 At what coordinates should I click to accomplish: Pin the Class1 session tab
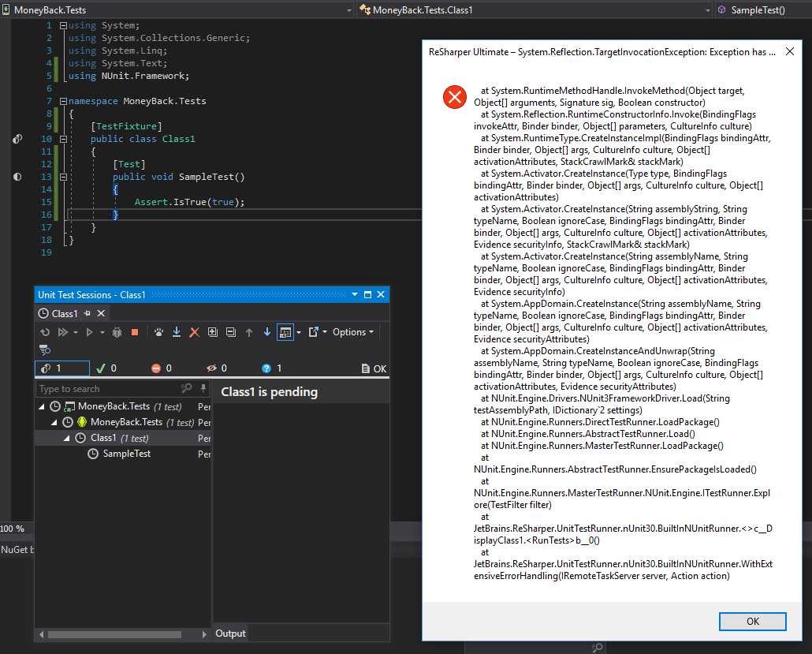88,313
